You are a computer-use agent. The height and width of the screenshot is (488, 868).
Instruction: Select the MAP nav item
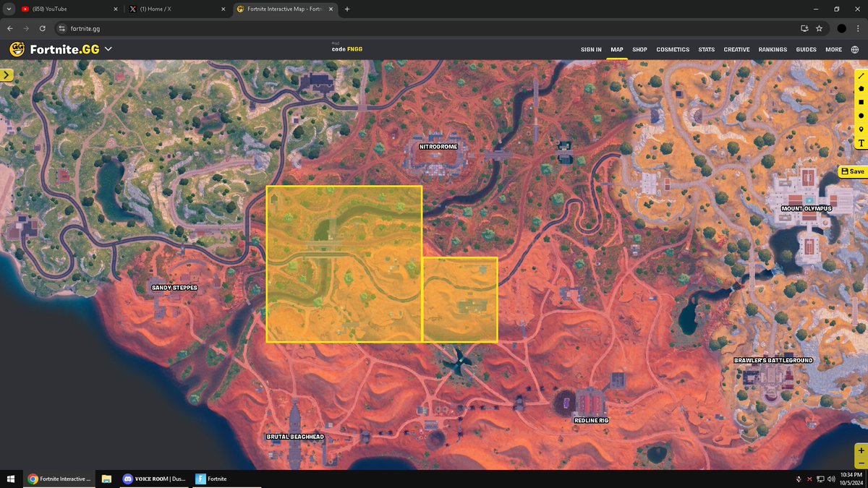click(x=616, y=50)
